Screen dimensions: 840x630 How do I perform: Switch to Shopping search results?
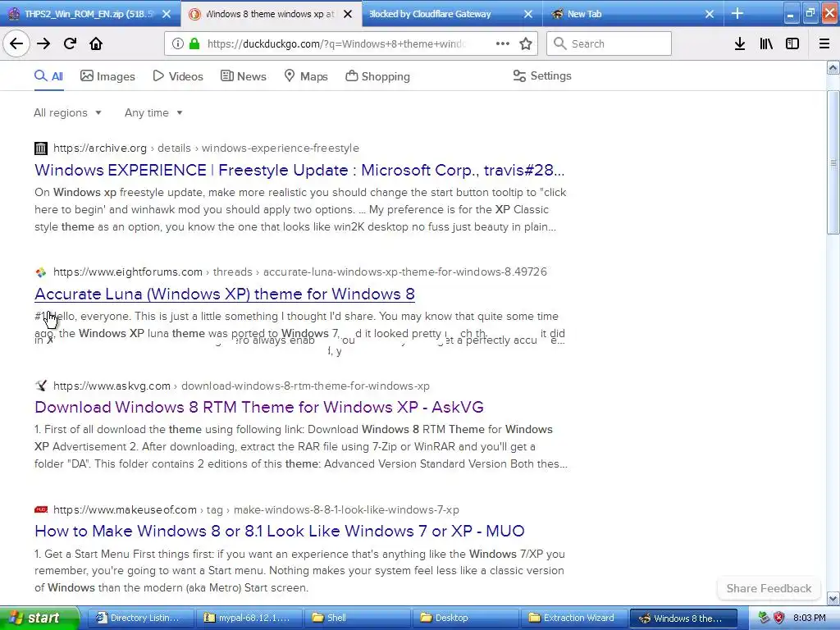coord(377,76)
